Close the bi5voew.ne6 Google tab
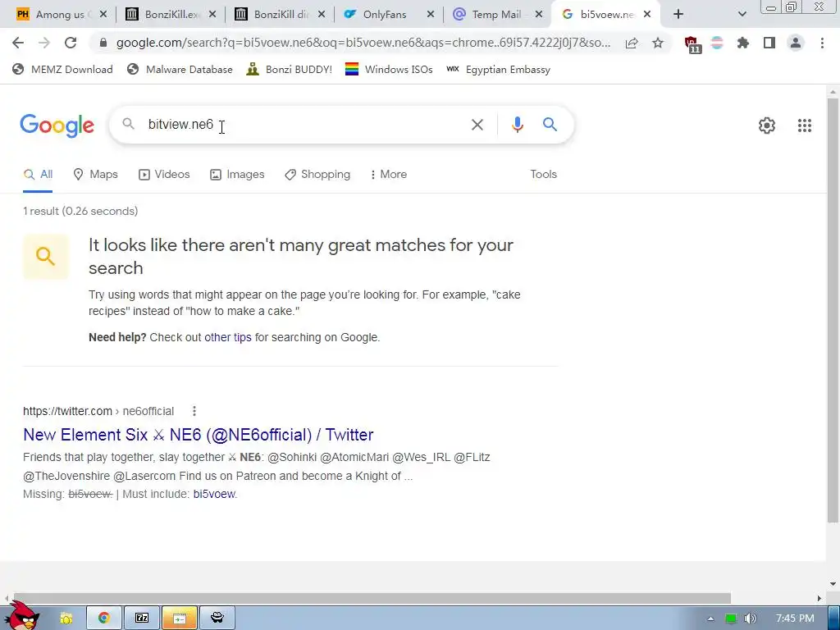 tap(647, 15)
